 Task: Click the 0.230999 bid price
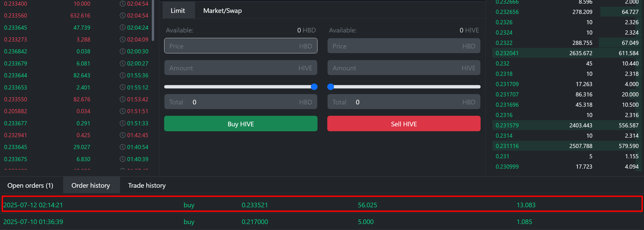pyautogui.click(x=507, y=167)
